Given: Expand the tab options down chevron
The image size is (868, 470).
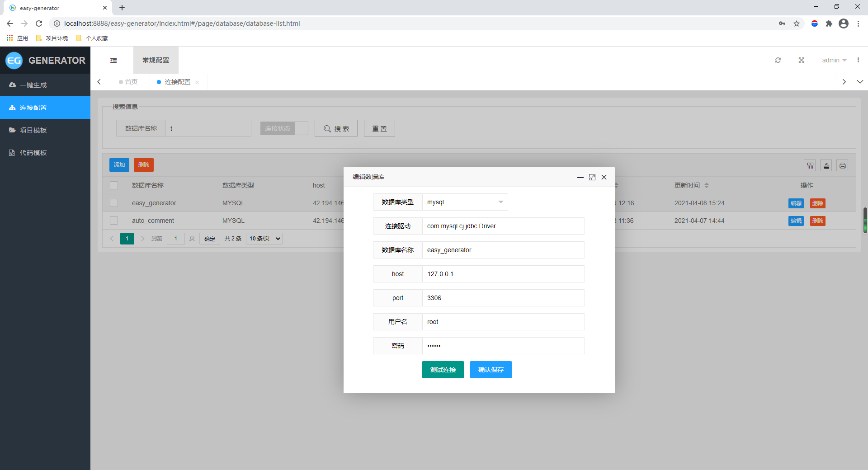Looking at the screenshot, I should [x=860, y=82].
